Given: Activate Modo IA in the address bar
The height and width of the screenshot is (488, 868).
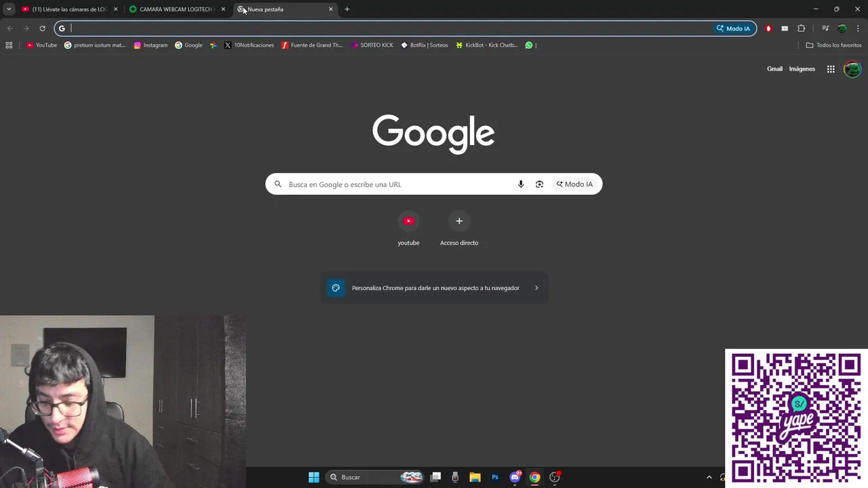Looking at the screenshot, I should point(733,28).
